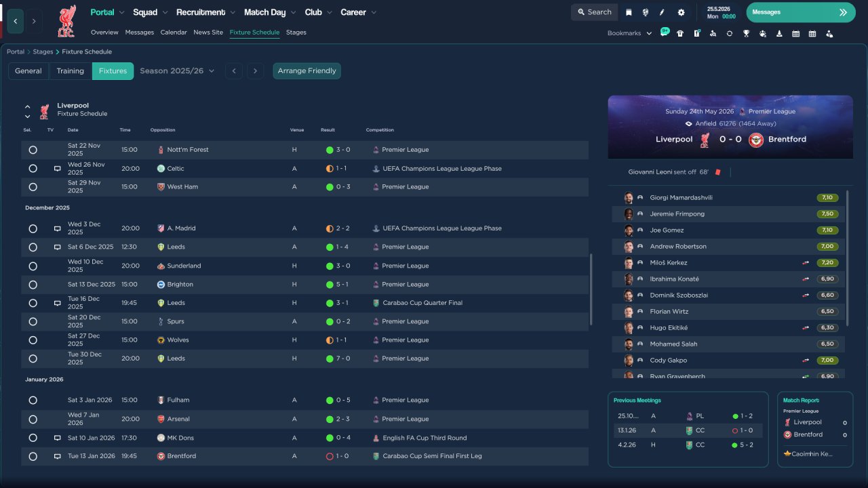Click the tactics board icon in the bookmarks bar
The image size is (868, 488).
[696, 33]
